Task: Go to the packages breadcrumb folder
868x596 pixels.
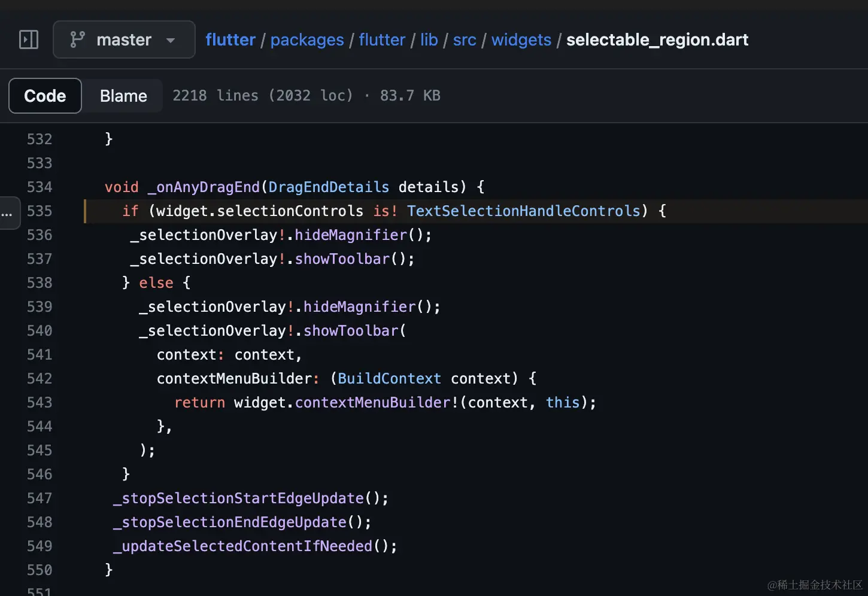Action: (x=307, y=39)
